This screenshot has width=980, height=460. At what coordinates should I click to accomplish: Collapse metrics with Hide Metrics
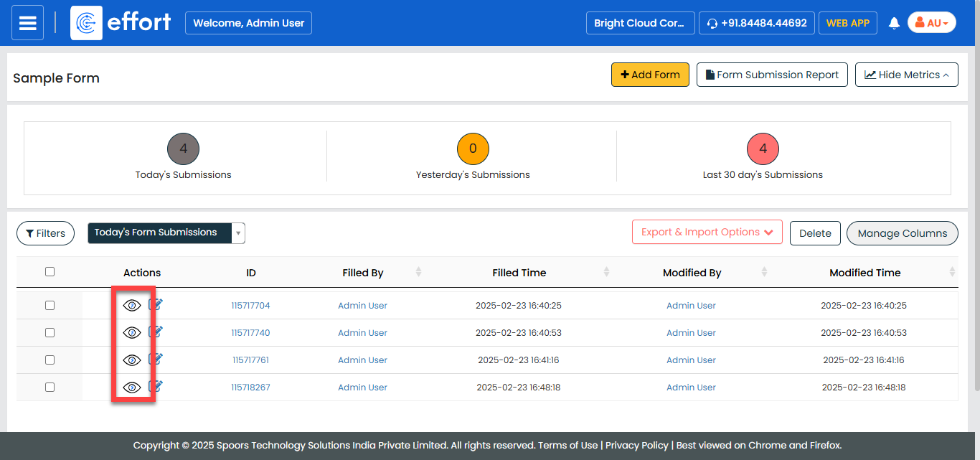coord(906,75)
